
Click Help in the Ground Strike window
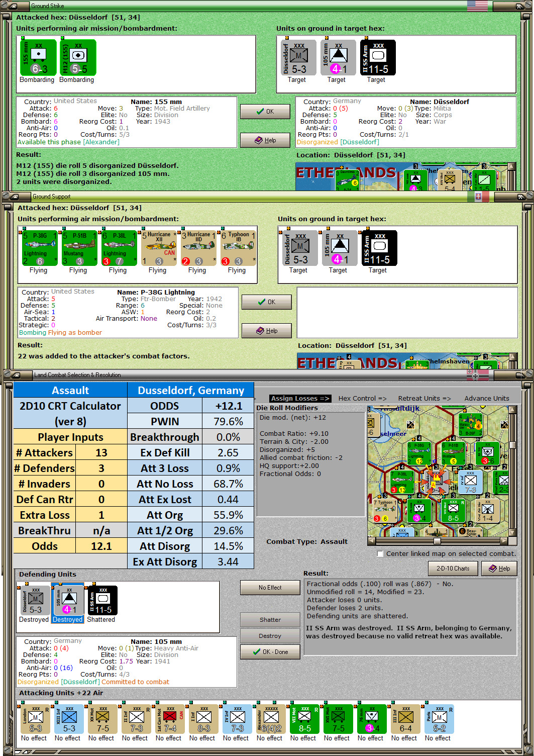[265, 140]
